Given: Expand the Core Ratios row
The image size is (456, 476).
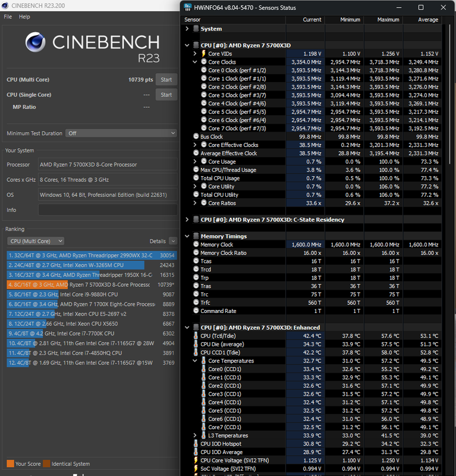Looking at the screenshot, I should tap(195, 203).
